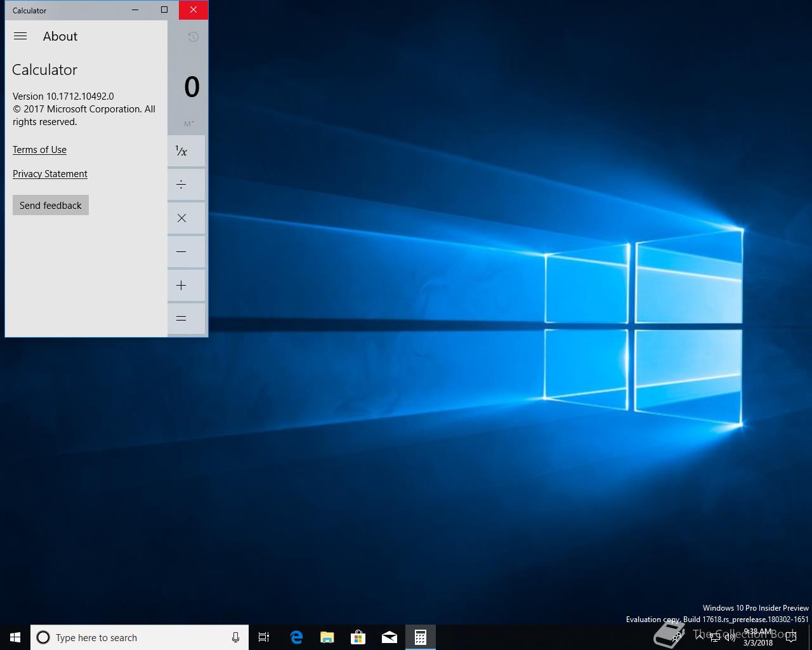812x650 pixels.
Task: Click the Cortana circle icon
Action: point(43,637)
